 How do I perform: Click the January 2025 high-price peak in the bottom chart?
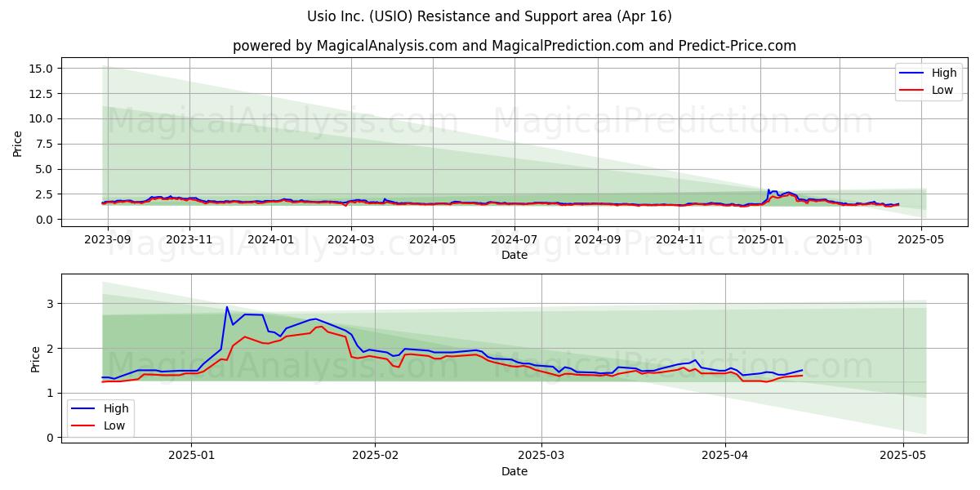pos(227,307)
